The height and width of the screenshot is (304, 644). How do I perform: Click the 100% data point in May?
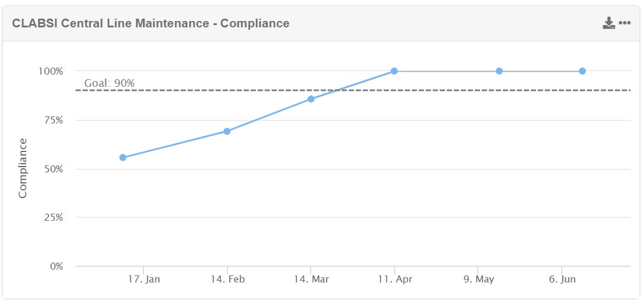(x=499, y=71)
